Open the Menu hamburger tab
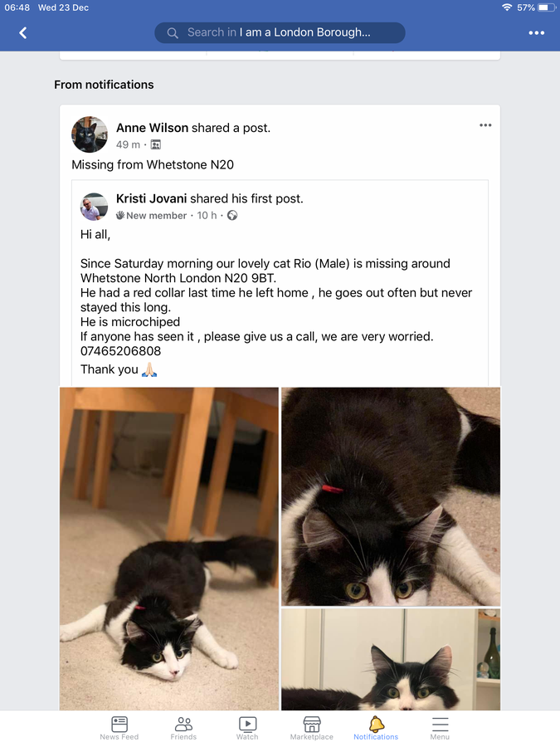Viewport: 560px width, 747px height. coord(440,728)
